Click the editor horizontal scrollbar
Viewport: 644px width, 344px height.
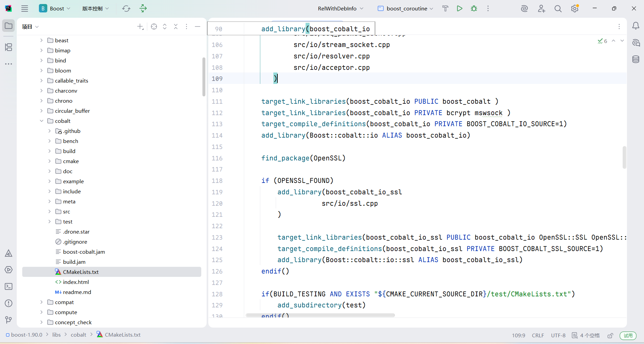320,315
